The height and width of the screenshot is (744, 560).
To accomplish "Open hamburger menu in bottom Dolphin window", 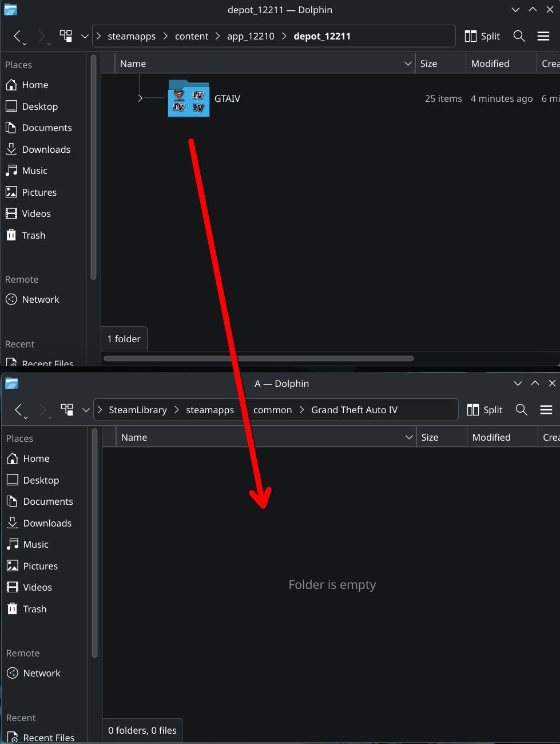I will (x=546, y=410).
